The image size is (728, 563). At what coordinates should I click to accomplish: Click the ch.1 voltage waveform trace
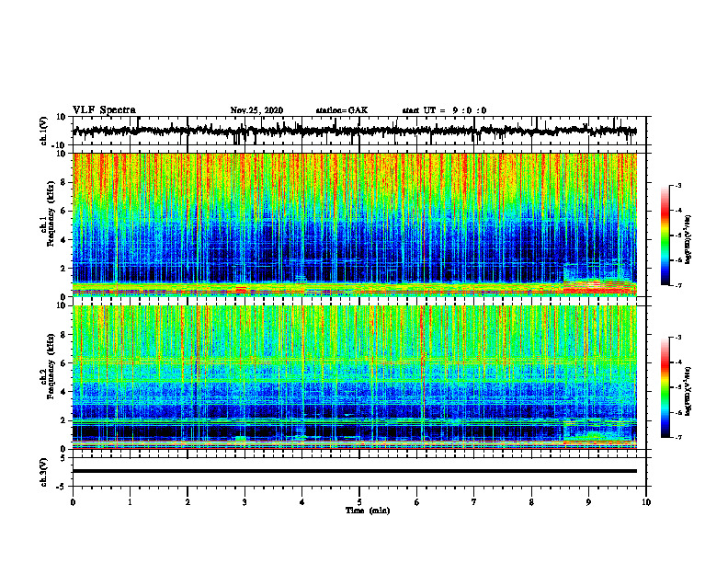coord(355,131)
